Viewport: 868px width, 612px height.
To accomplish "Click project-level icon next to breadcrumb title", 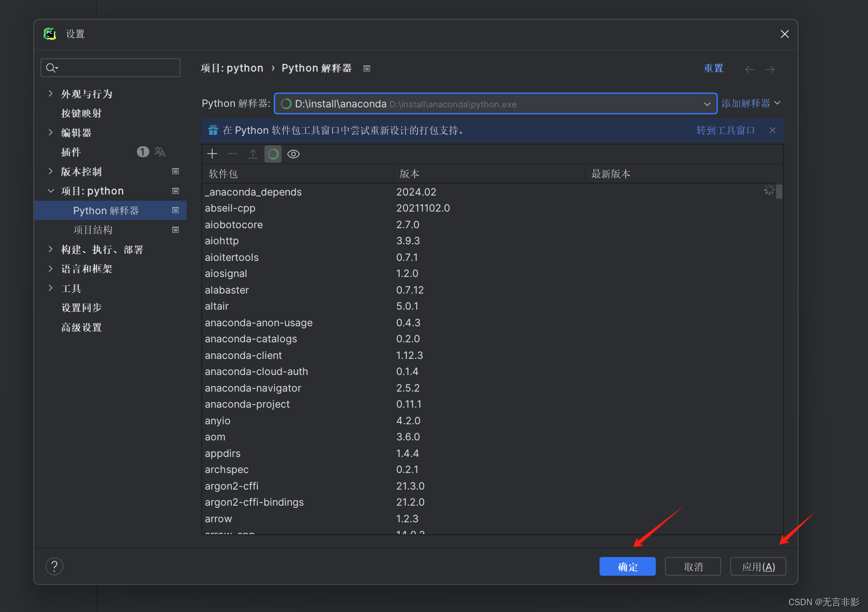I will pyautogui.click(x=367, y=68).
